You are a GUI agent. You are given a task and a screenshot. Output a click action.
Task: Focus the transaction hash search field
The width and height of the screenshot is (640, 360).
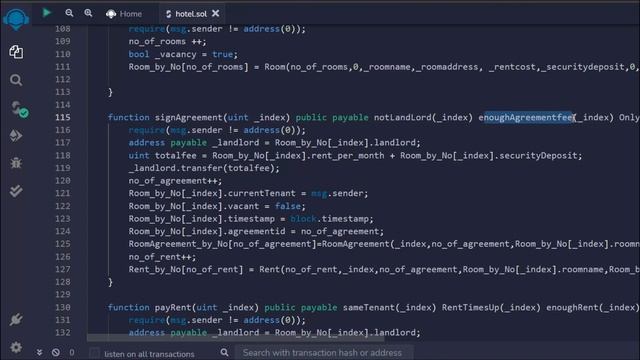(x=324, y=353)
